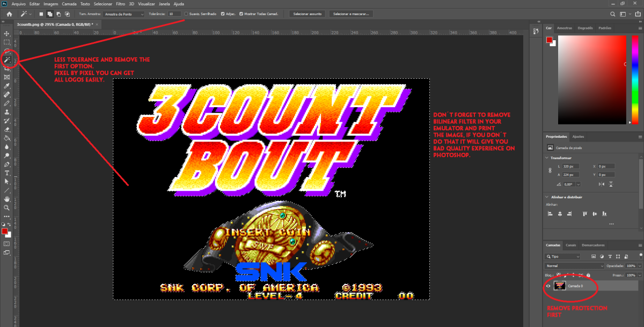This screenshot has width=644, height=327.
Task: Toggle the Quick Mask mode icon
Action: [x=7, y=244]
